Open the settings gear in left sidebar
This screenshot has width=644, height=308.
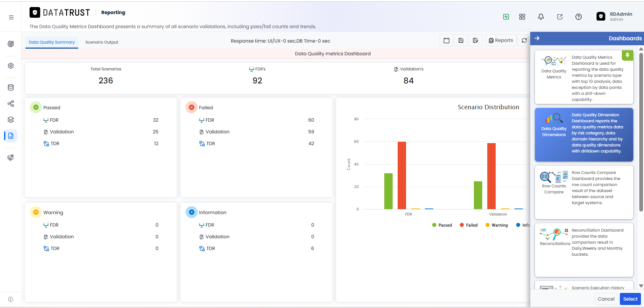(11, 66)
